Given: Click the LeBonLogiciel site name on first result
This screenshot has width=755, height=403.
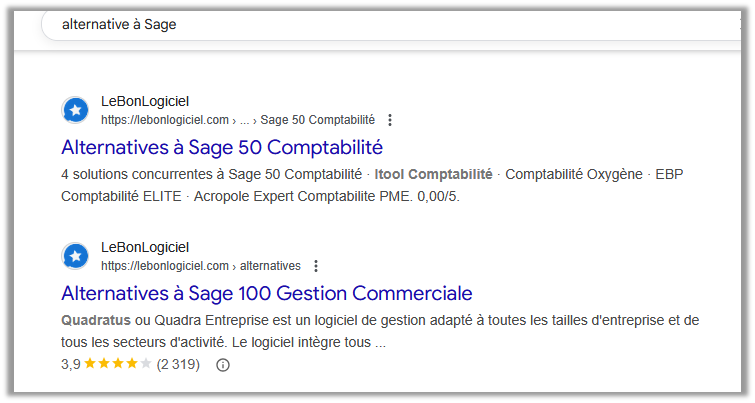Looking at the screenshot, I should (145, 102).
